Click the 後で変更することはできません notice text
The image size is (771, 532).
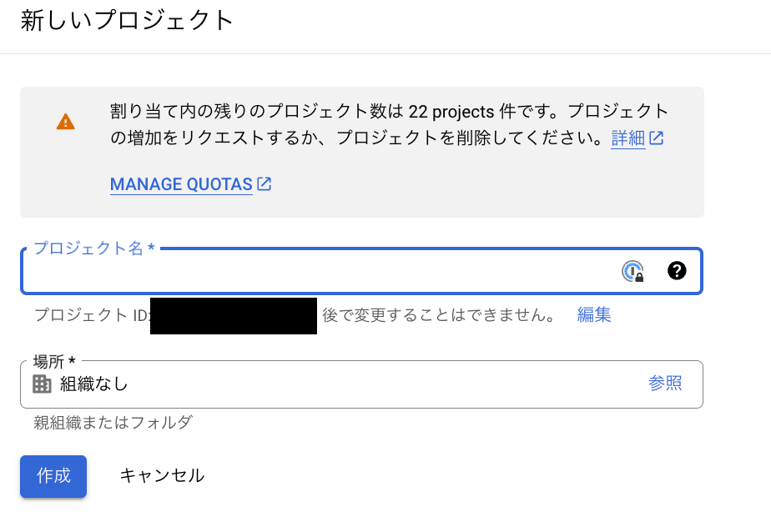438,315
